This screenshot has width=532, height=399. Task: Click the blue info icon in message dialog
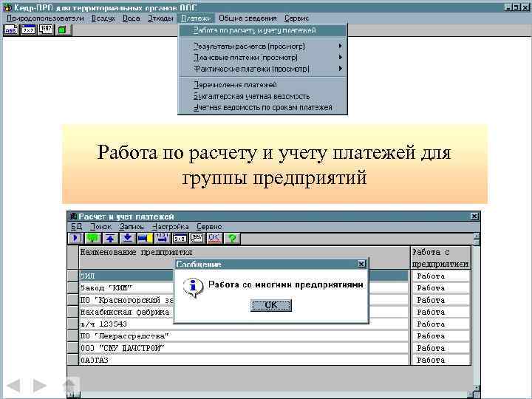[192, 287]
